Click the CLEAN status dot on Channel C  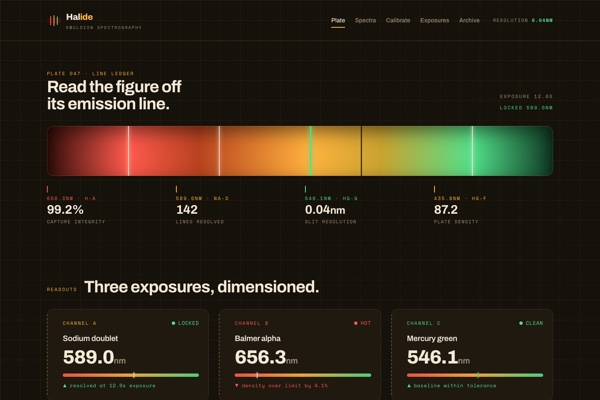click(521, 323)
